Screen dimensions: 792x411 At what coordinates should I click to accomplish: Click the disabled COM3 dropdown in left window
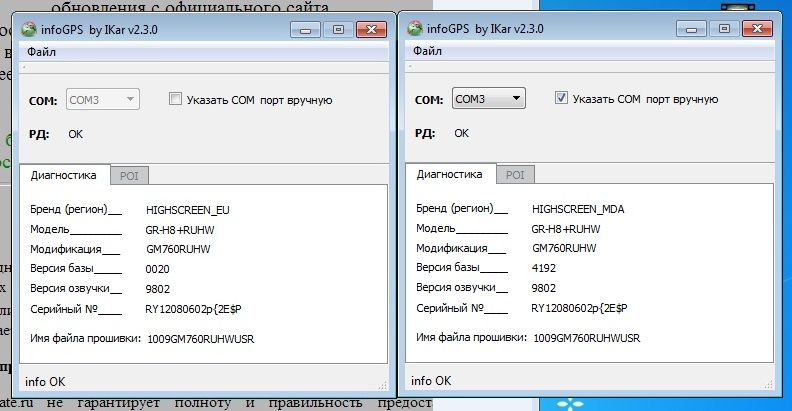pyautogui.click(x=102, y=99)
